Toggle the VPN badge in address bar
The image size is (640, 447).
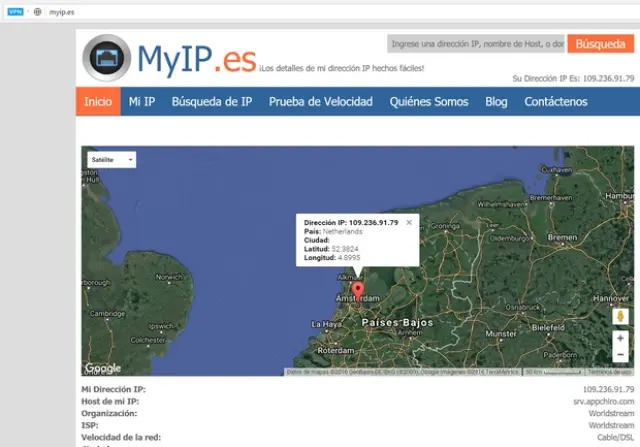[15, 12]
